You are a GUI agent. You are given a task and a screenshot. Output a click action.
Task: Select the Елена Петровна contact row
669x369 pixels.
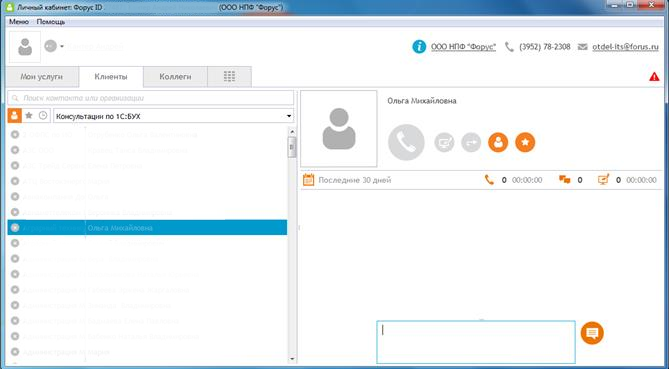tap(147, 166)
